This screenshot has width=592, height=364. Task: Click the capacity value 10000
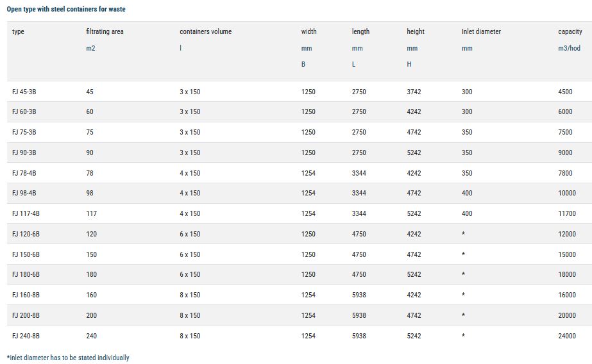tap(566, 193)
